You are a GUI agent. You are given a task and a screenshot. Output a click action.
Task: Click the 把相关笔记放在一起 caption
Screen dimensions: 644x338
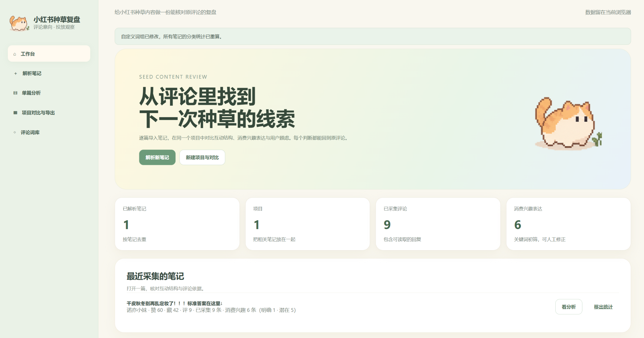274,239
